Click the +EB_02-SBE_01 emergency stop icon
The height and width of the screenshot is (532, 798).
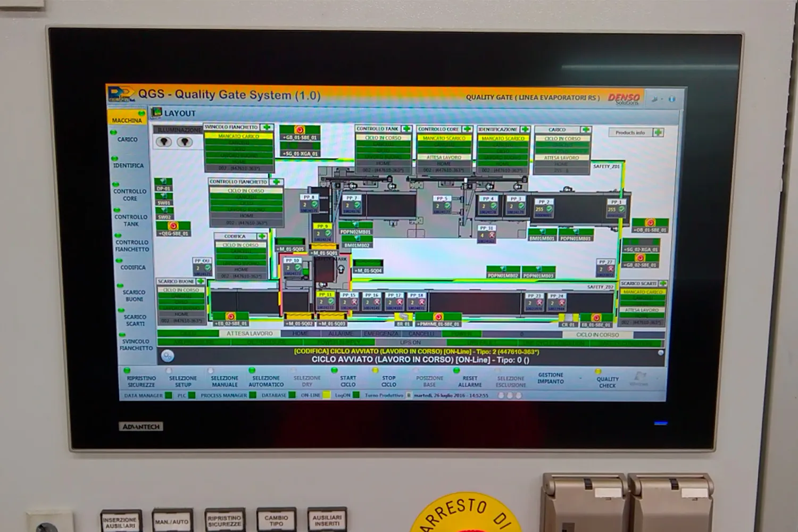pyautogui.click(x=230, y=316)
